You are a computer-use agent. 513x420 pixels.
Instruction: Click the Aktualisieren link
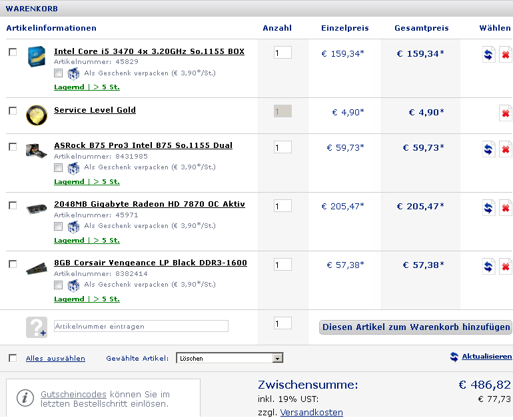tap(486, 357)
